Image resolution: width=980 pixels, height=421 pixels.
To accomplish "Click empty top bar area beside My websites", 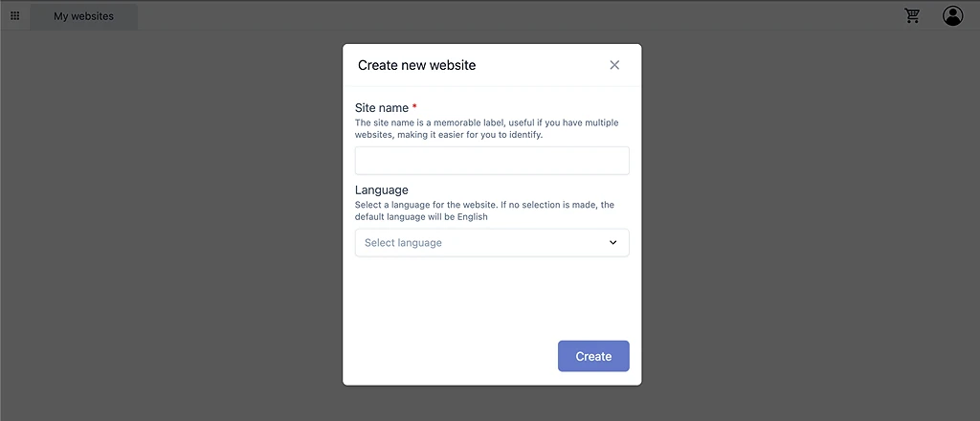I will click(479, 16).
